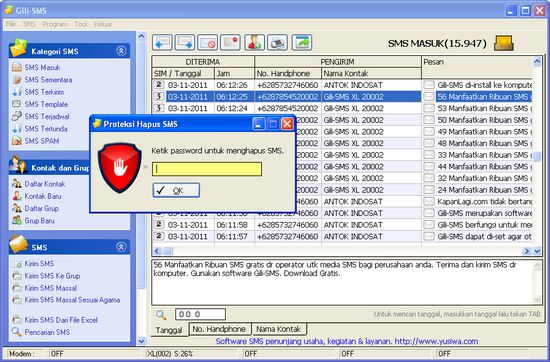Viewport: 550px width, 362px height.
Task: Click message '24 Manfaatkan Ribuan SMS'
Action: pyautogui.click(x=484, y=190)
